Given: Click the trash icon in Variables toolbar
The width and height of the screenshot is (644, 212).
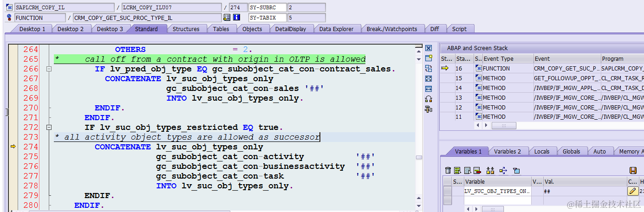Looking at the screenshot, I should 448,171.
